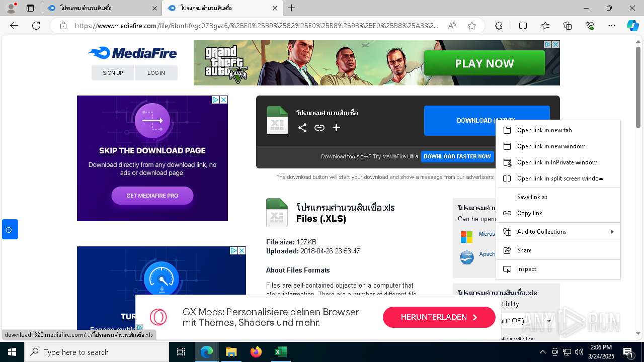Expand Add to Collections submenu arrow

click(x=612, y=232)
